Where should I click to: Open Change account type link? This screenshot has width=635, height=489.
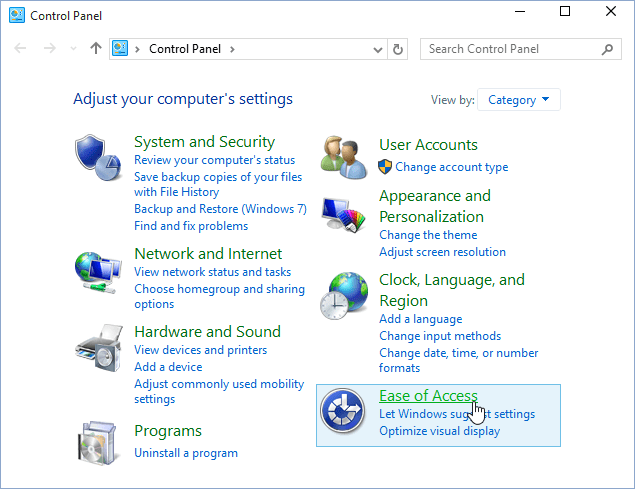click(451, 167)
